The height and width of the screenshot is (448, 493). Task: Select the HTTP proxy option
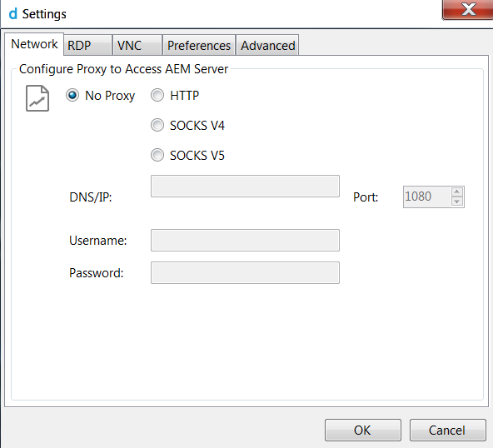coord(157,95)
